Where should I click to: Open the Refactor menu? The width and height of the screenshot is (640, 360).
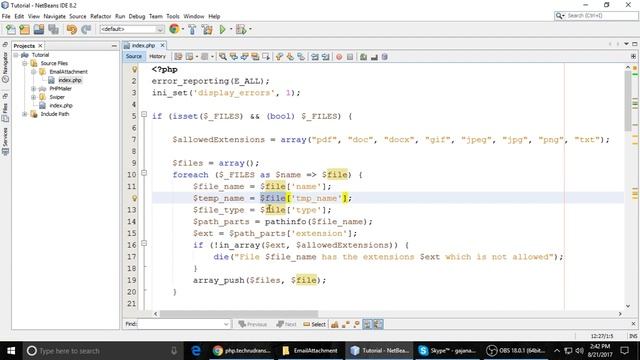tap(100, 16)
